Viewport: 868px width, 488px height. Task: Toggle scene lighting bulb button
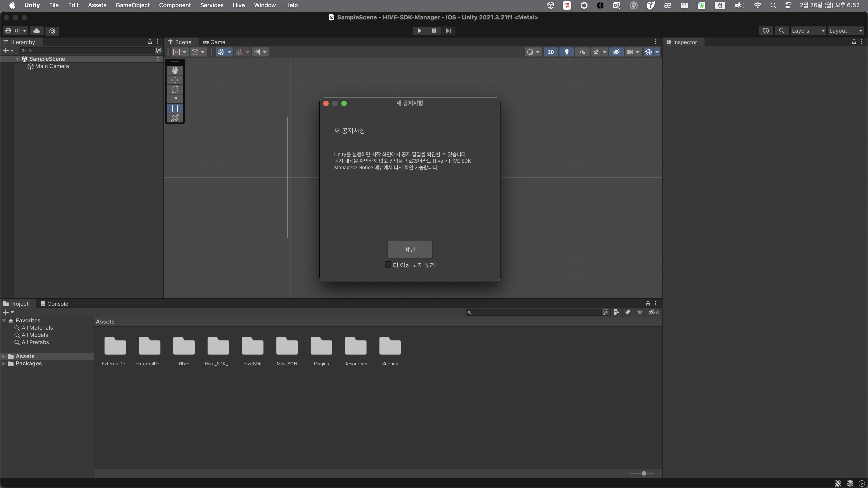(x=566, y=52)
